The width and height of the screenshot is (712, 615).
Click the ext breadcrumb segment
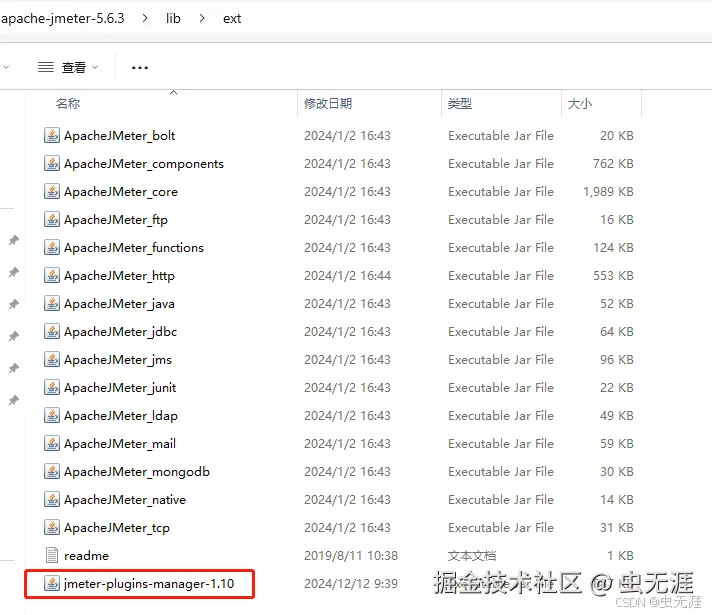pos(232,19)
